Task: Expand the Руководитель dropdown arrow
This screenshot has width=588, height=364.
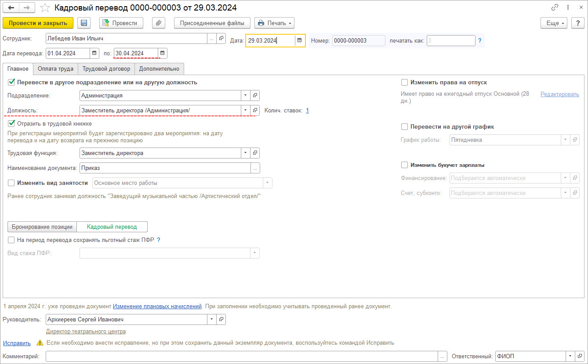Action: tap(212, 319)
